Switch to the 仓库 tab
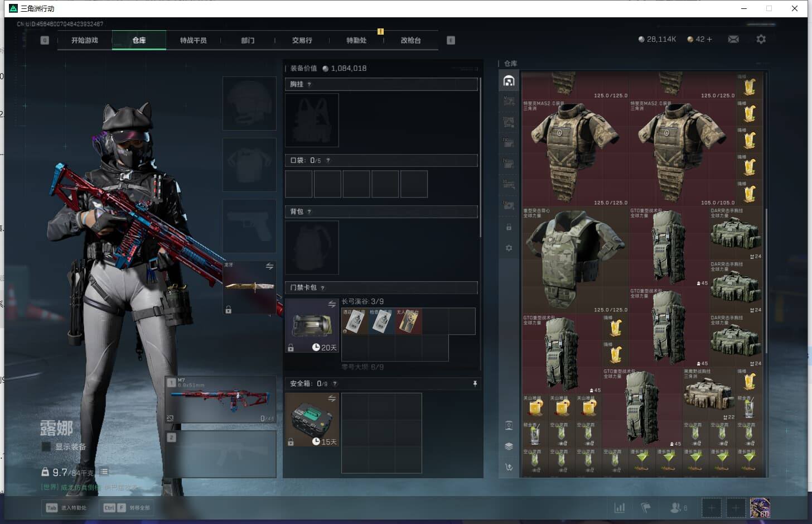The width and height of the screenshot is (812, 524). coord(139,40)
